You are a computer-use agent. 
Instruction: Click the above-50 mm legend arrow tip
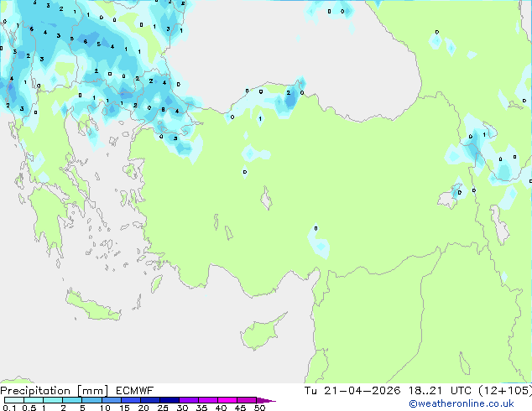click(266, 400)
